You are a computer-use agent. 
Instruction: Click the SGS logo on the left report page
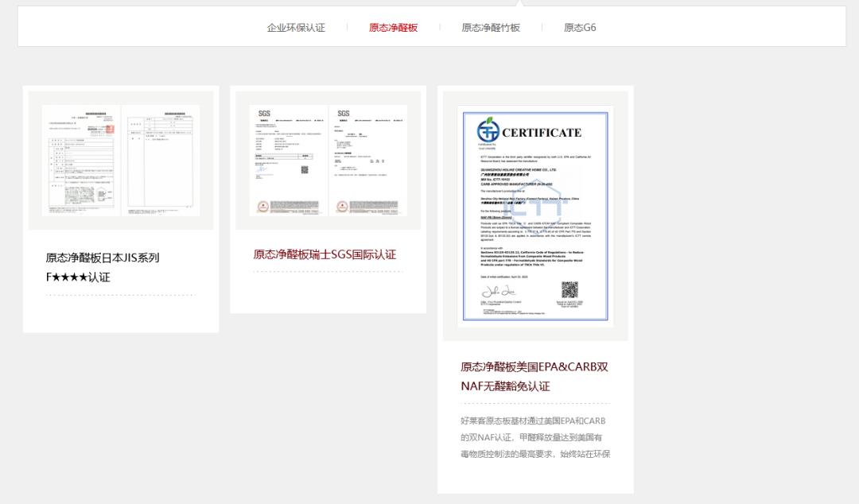click(x=264, y=114)
